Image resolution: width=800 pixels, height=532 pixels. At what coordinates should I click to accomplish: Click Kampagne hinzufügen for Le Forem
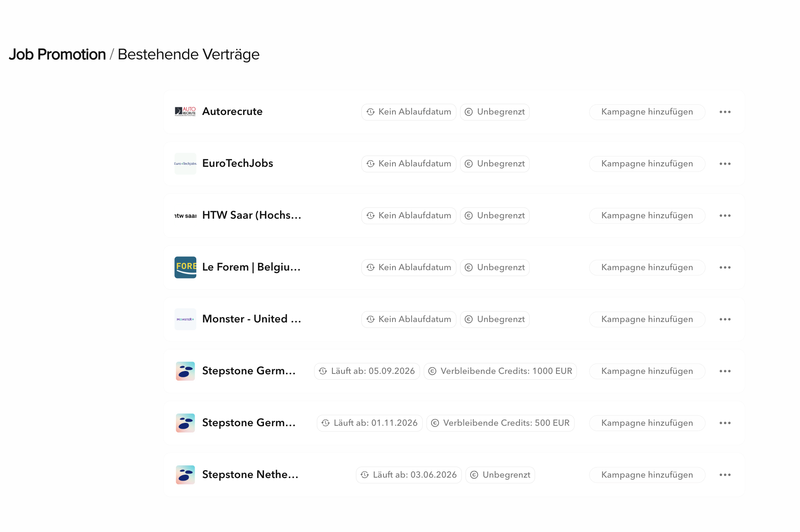tap(647, 268)
